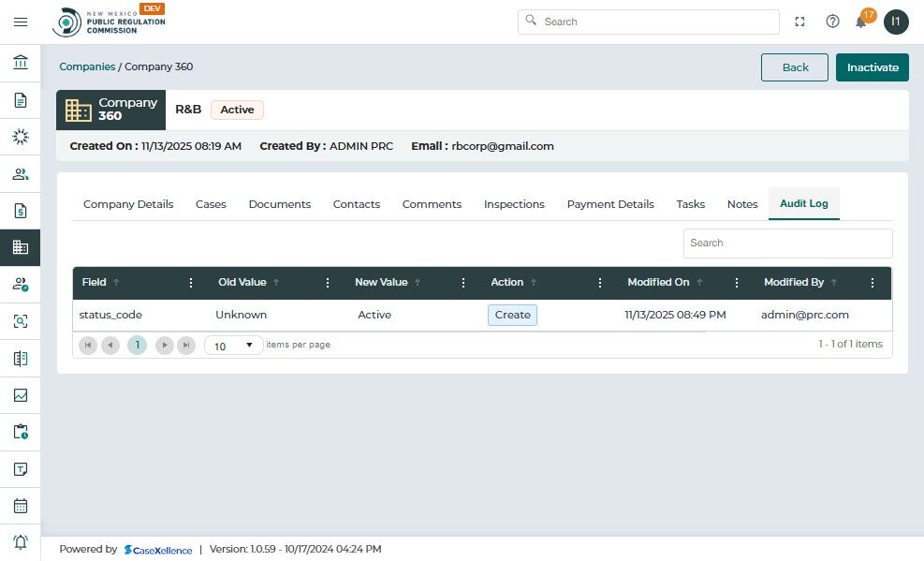Screen dimensions: 924x561
Task: Focus the audit log Search field
Action: [788, 244]
